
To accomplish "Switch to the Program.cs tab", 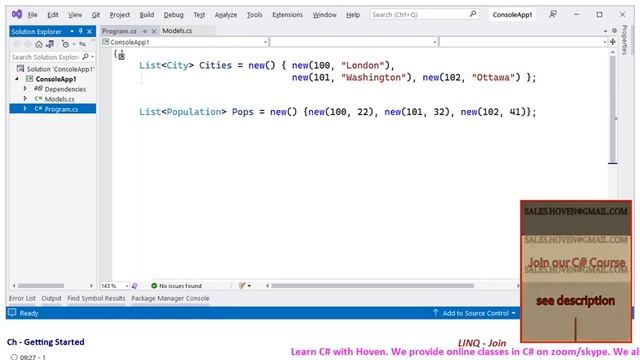I will coord(119,31).
